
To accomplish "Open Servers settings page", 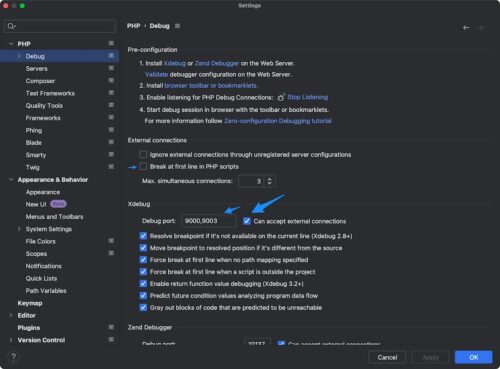I will point(37,68).
